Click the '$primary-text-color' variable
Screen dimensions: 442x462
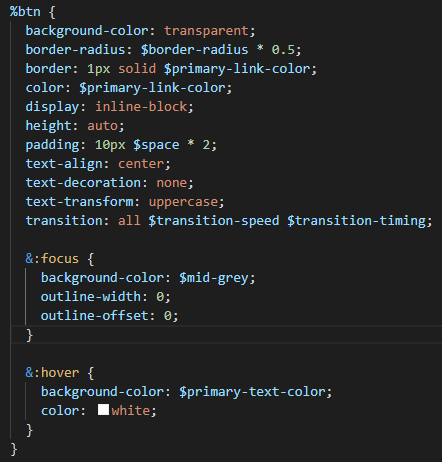[x=252, y=392]
